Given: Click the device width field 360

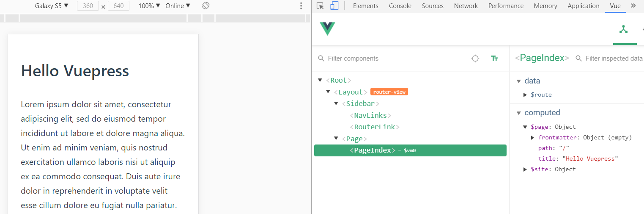Looking at the screenshot, I should [88, 6].
